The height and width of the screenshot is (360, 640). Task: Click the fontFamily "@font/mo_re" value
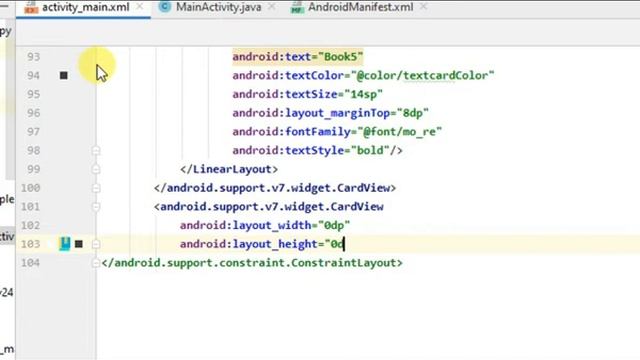click(x=400, y=132)
